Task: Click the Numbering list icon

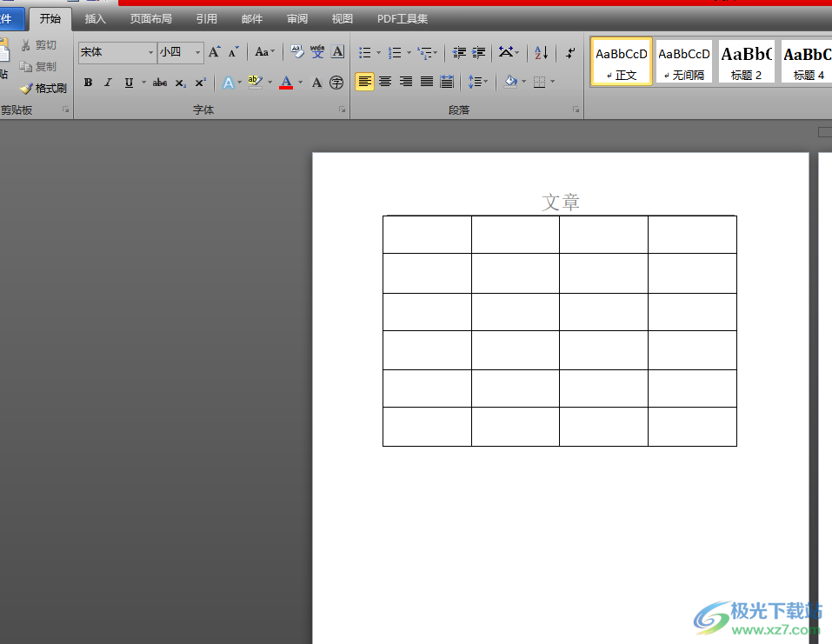Action: point(395,52)
